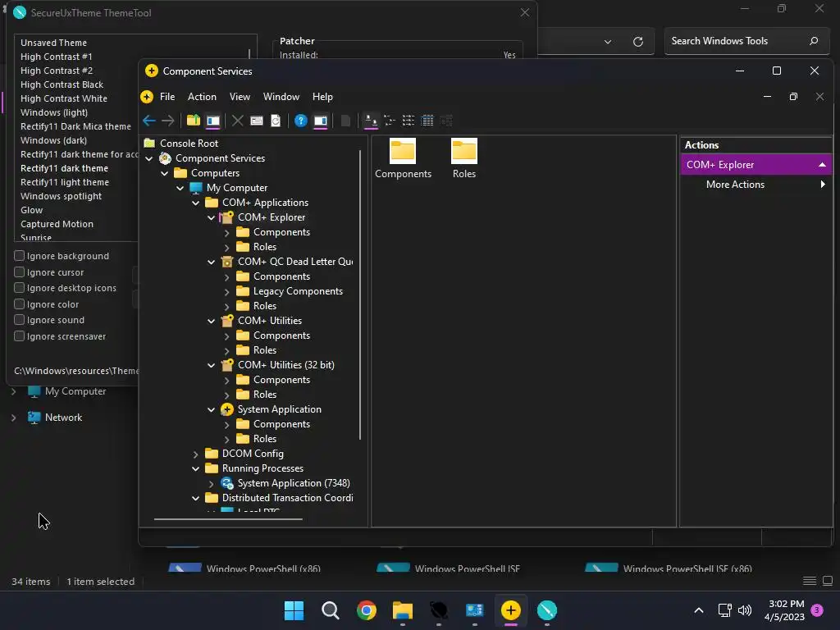Open the Help menu
Image resolution: width=840 pixels, height=630 pixels.
(322, 97)
